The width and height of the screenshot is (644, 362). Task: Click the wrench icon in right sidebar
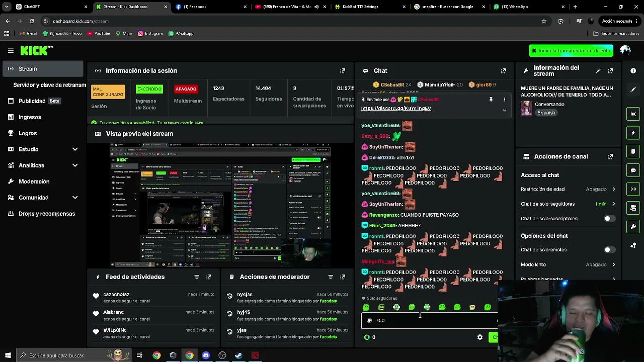633,227
